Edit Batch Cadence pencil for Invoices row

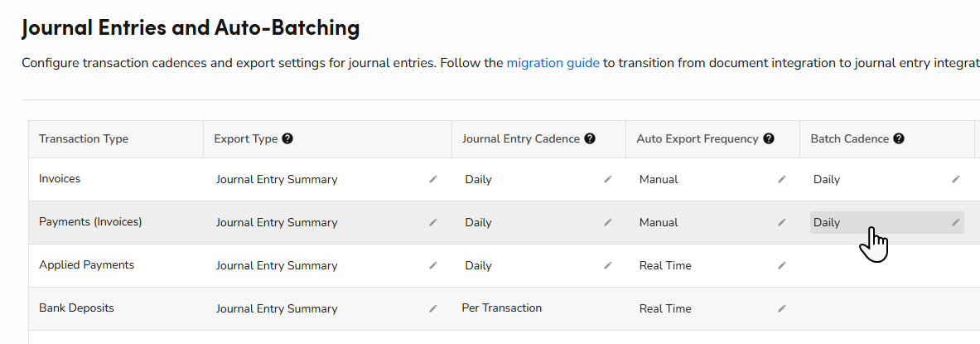coord(955,179)
